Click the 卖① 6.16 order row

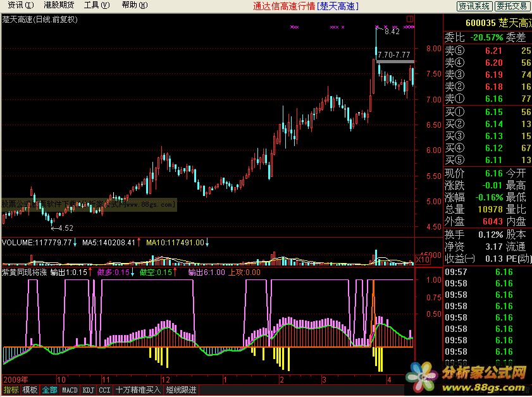488,99
